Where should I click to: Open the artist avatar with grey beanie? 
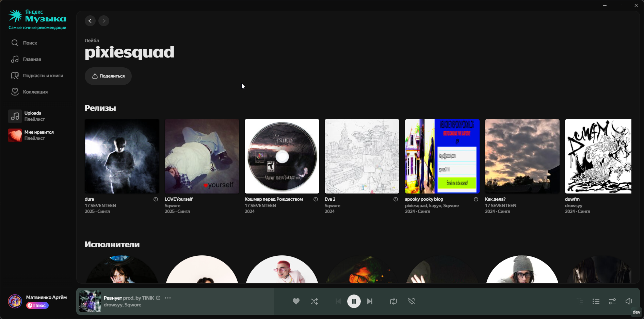tap(522, 269)
